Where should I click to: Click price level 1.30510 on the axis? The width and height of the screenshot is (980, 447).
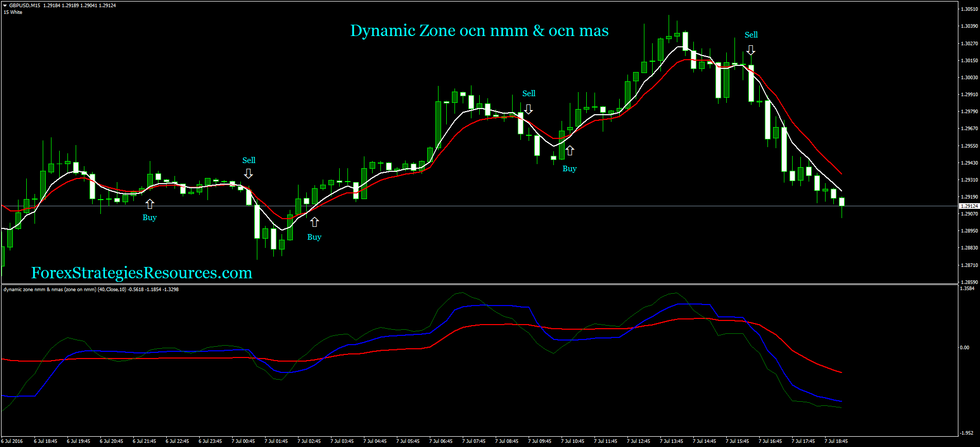(x=969, y=9)
